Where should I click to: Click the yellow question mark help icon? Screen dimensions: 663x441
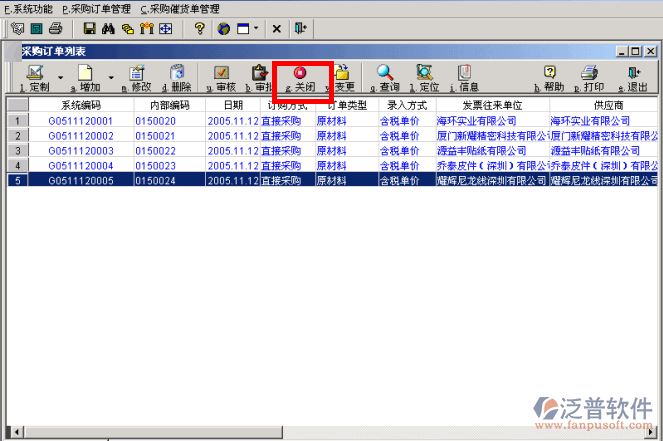click(x=200, y=28)
